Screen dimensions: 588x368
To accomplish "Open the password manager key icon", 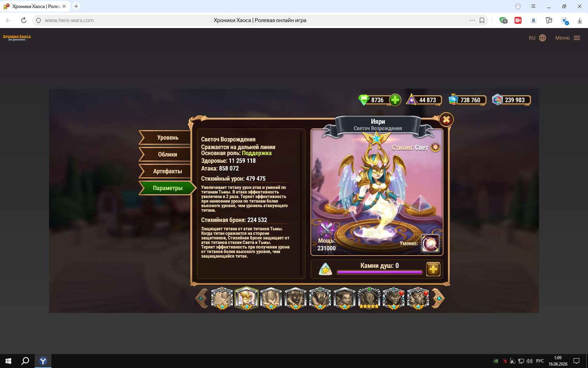I will [x=549, y=20].
